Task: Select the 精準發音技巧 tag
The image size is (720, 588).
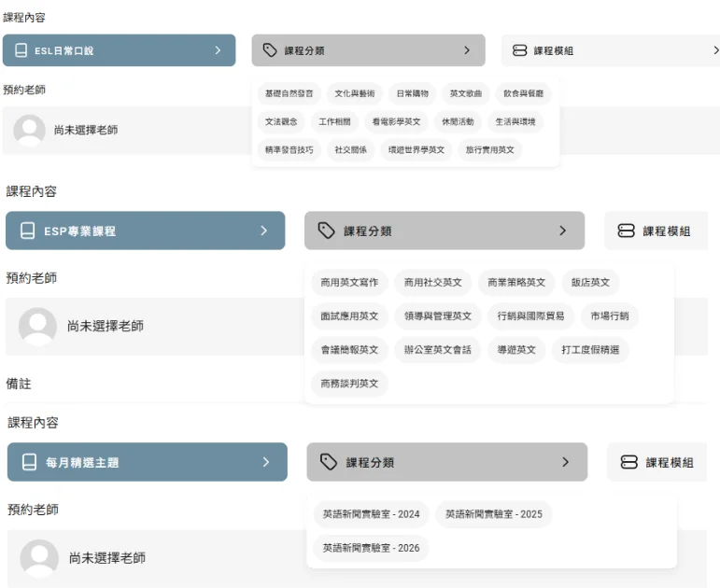Action: click(289, 149)
